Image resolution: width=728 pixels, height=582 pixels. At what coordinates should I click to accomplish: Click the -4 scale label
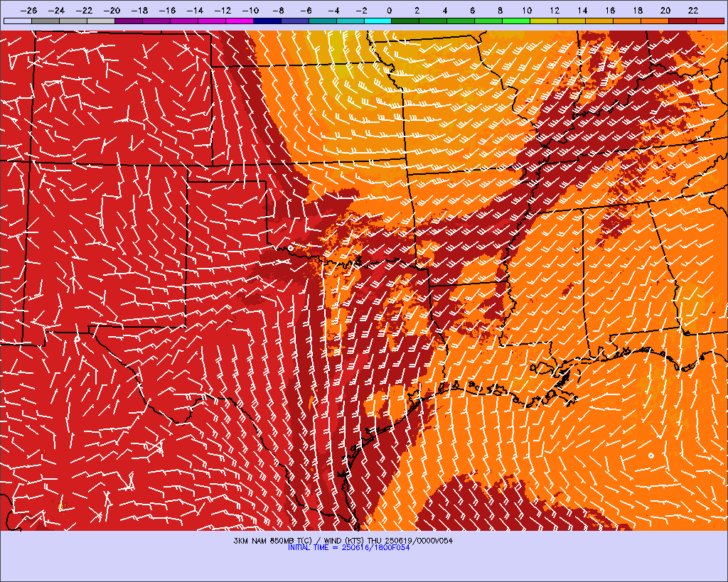pos(334,10)
